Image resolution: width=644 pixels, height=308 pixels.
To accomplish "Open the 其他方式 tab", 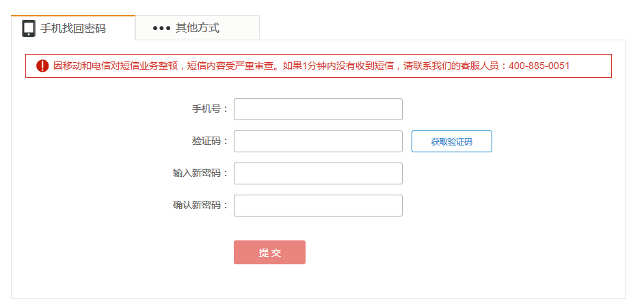I will pyautogui.click(x=198, y=28).
